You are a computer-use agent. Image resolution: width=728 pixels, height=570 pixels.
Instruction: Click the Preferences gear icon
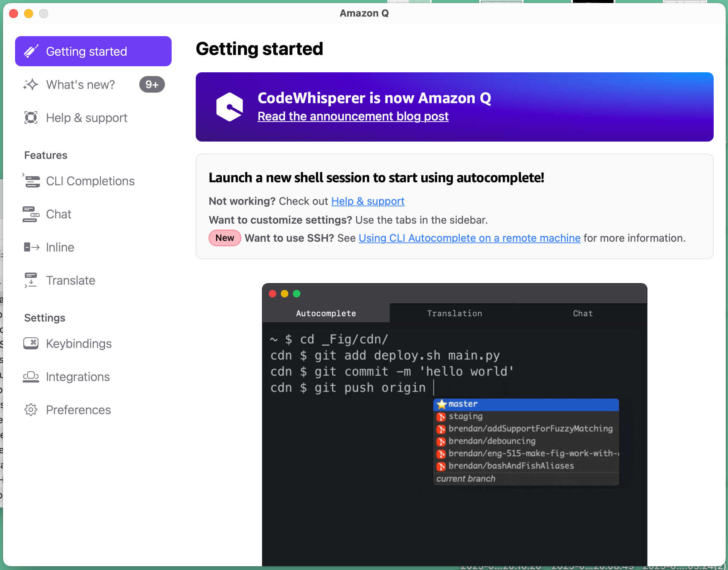(31, 410)
